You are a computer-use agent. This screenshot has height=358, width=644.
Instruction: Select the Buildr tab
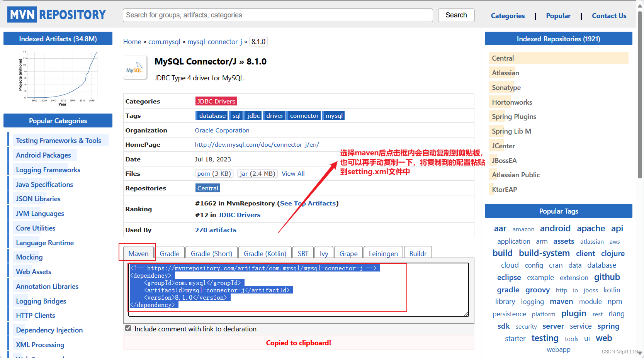(x=418, y=253)
